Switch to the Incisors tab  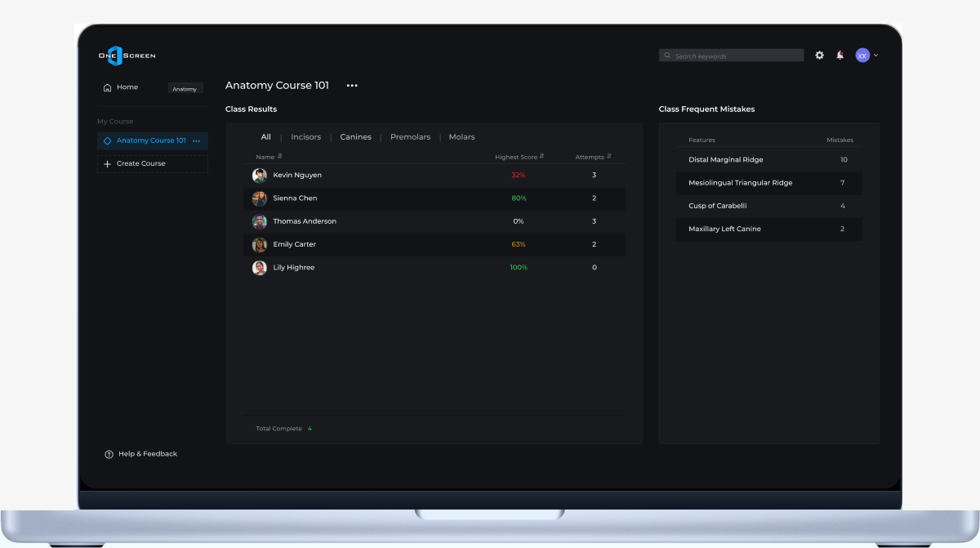[x=306, y=137]
